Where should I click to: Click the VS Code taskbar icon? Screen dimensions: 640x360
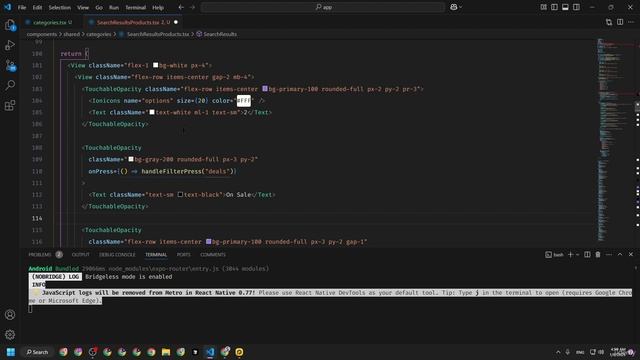pyautogui.click(x=210, y=352)
